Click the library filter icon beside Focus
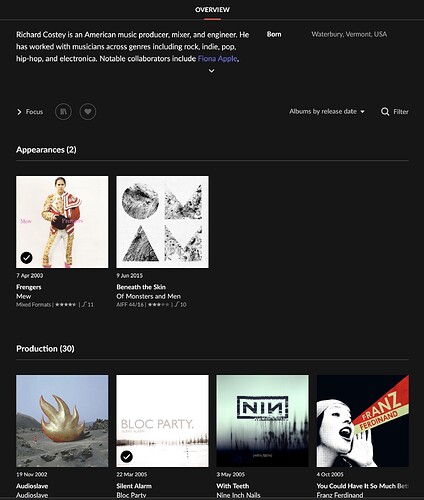424x500 pixels. point(63,111)
